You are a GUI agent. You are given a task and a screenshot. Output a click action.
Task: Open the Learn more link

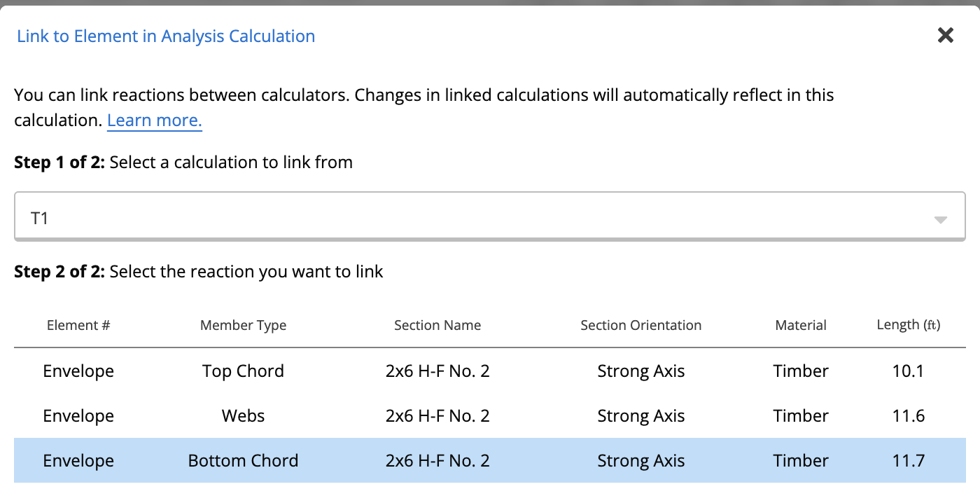click(x=155, y=120)
